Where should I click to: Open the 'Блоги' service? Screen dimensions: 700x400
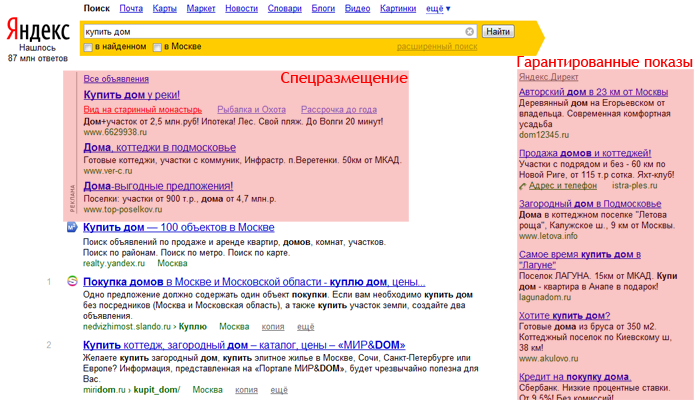coord(323,8)
